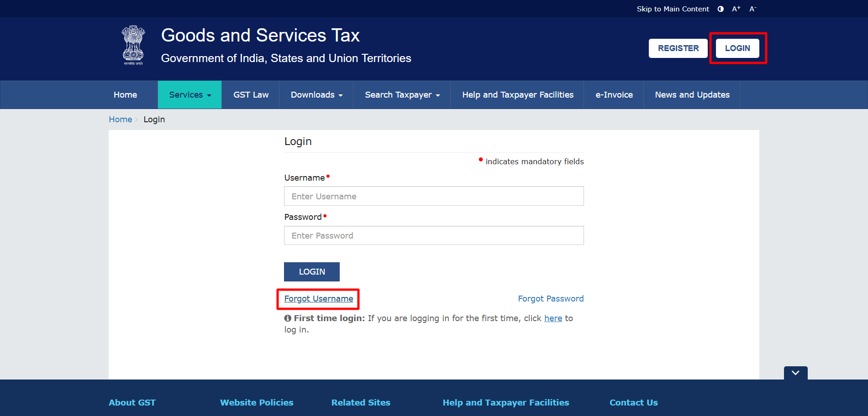868x416 pixels.
Task: Click the 'indicates mandatory fields' note
Action: [x=535, y=161]
